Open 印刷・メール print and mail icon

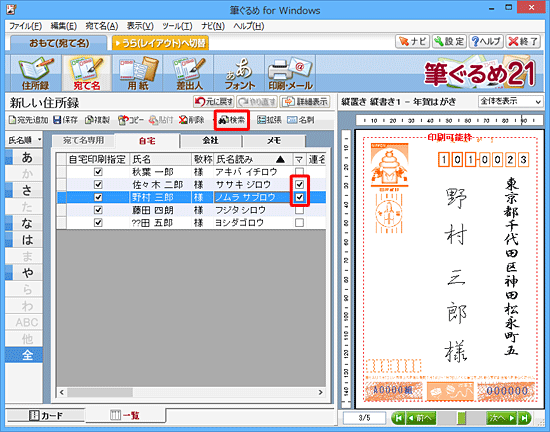(290, 73)
